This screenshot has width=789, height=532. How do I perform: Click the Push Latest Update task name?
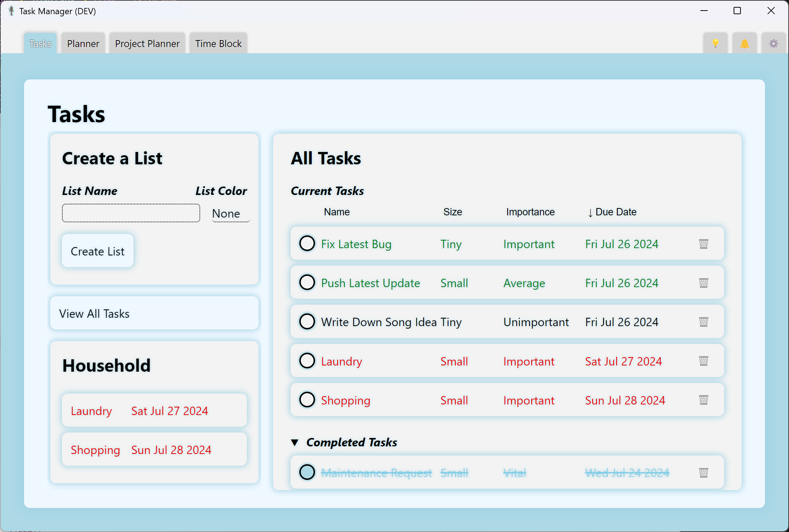[370, 283]
